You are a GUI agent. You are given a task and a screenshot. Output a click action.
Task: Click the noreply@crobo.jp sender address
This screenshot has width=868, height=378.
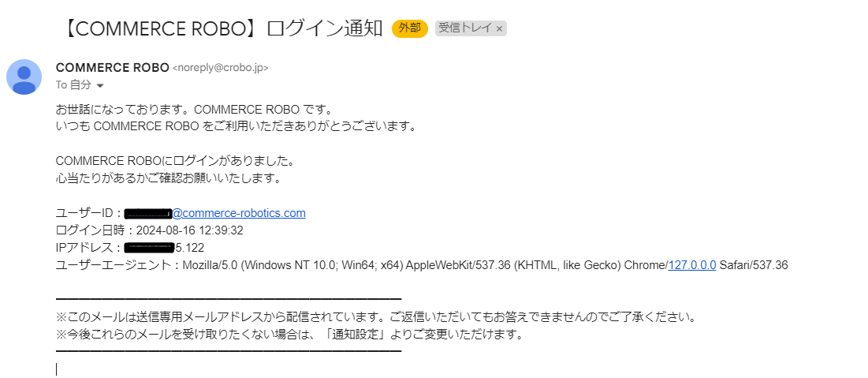[221, 68]
